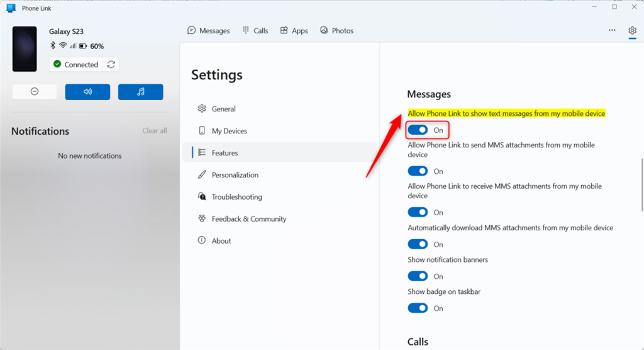Click the Galaxy S23 phone thumbnail

point(25,49)
